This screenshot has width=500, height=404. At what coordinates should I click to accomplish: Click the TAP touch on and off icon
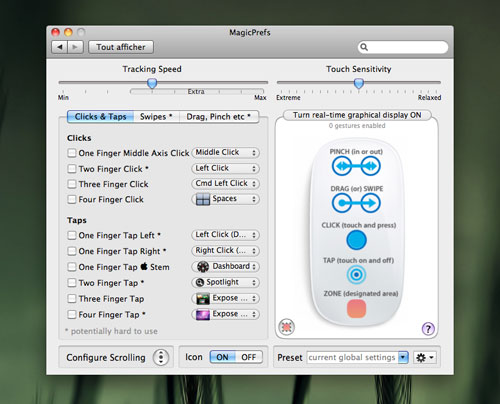pyautogui.click(x=356, y=275)
